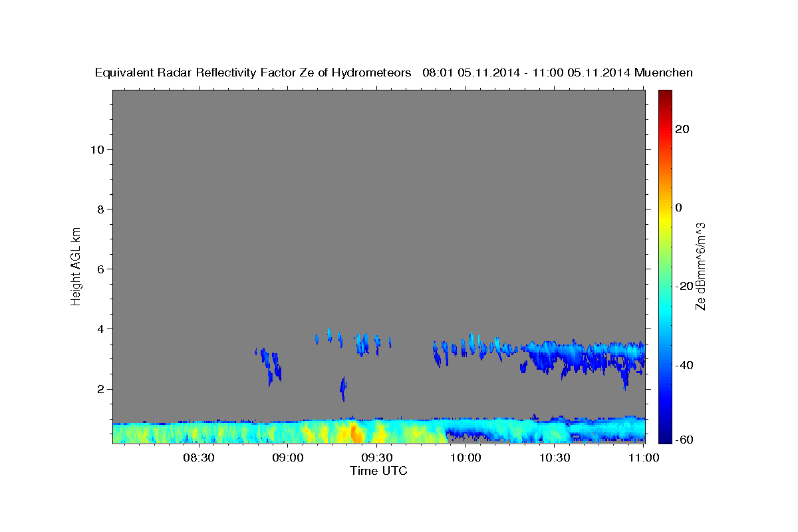
Task: Click the 10:30 time tick label
Action: tap(555, 458)
